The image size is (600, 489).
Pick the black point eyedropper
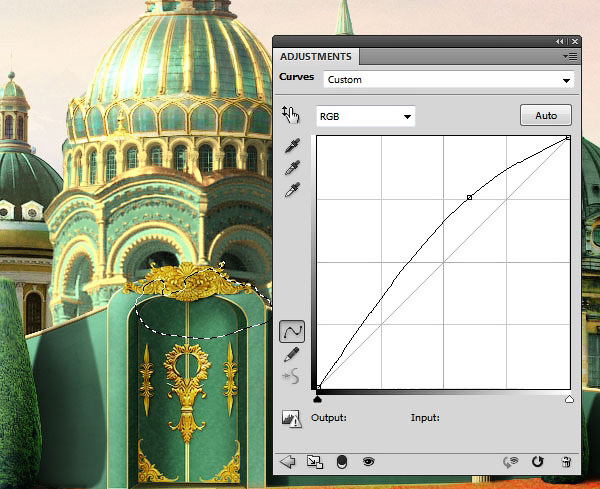[292, 146]
